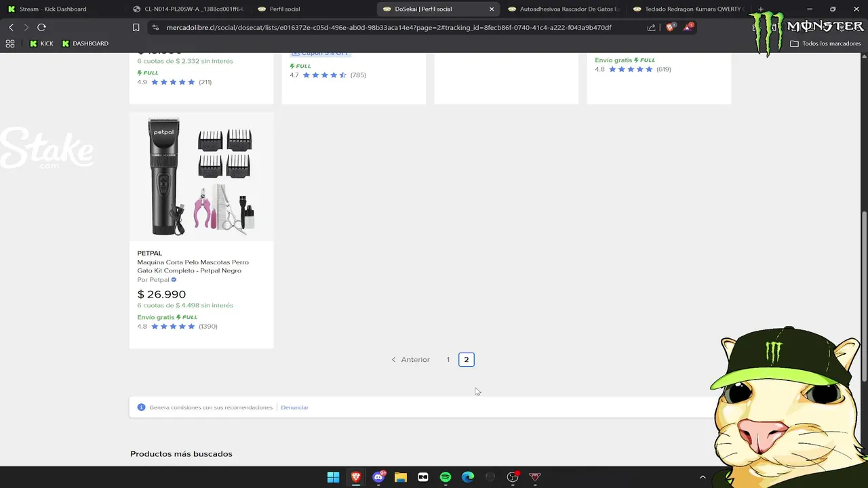Image resolution: width=868 pixels, height=488 pixels.
Task: Click the Petpal clipper product image
Action: tap(201, 176)
